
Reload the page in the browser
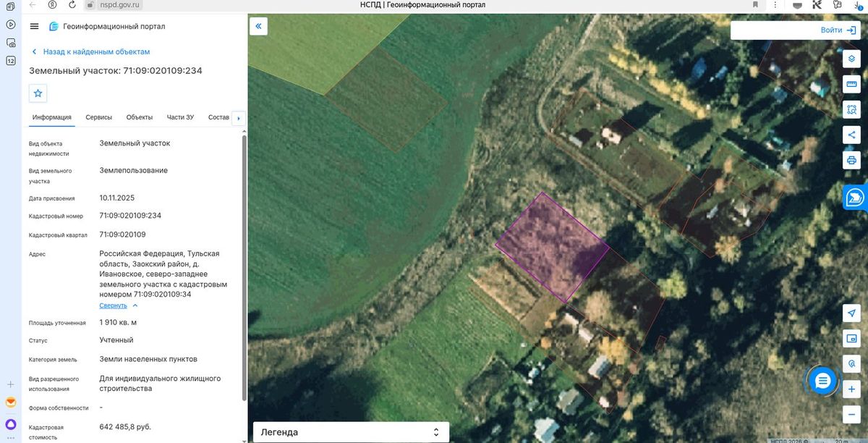pos(72,4)
